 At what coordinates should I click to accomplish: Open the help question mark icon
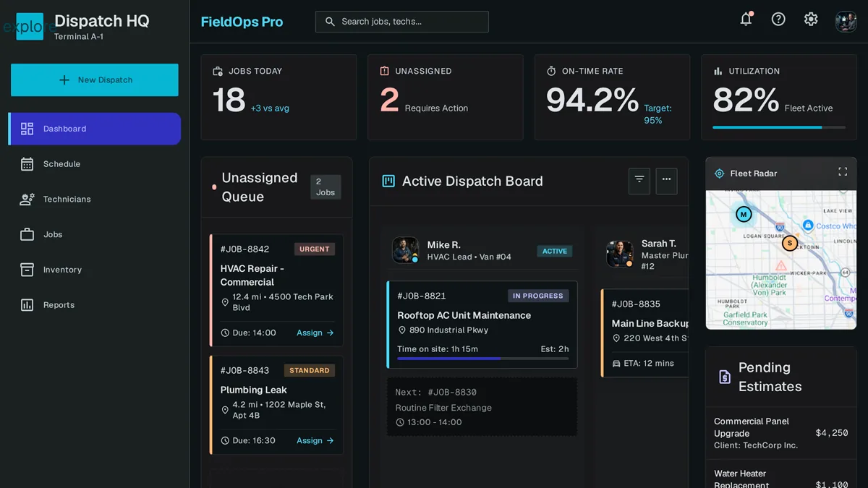778,20
